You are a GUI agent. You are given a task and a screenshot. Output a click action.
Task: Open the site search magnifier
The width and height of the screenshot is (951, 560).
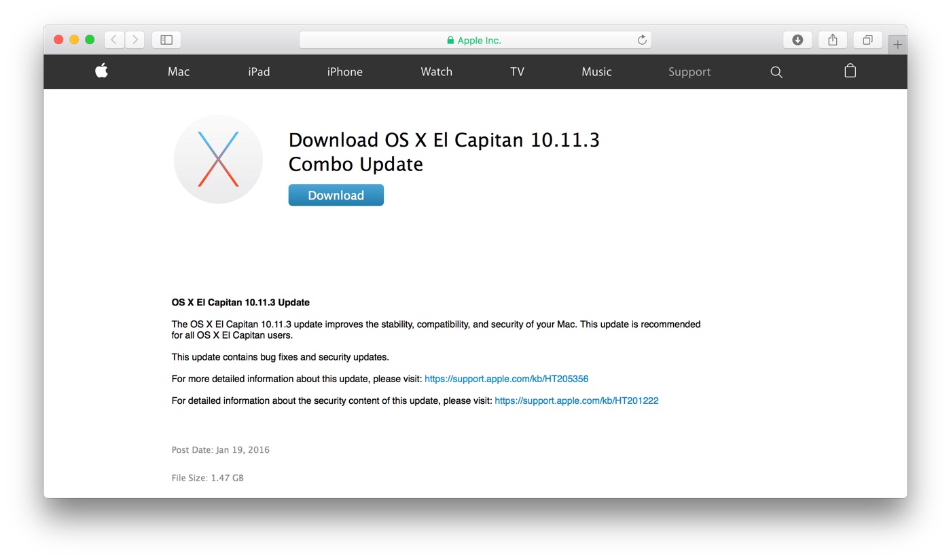click(x=776, y=72)
